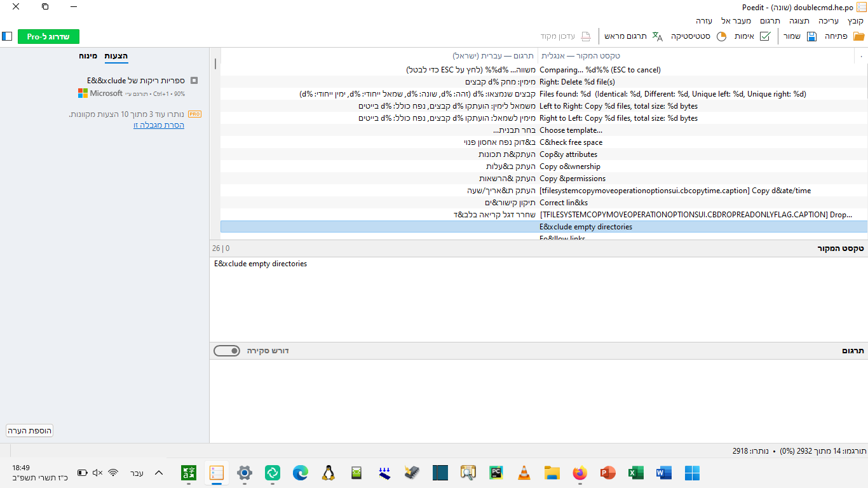This screenshot has height=488, width=868.
Task: Click the הסרת מגבלה זו link
Action: click(x=159, y=125)
